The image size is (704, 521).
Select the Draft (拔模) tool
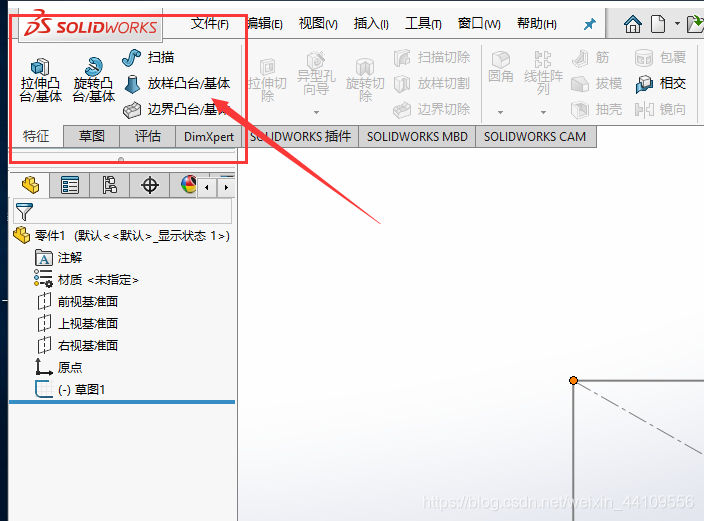point(597,84)
